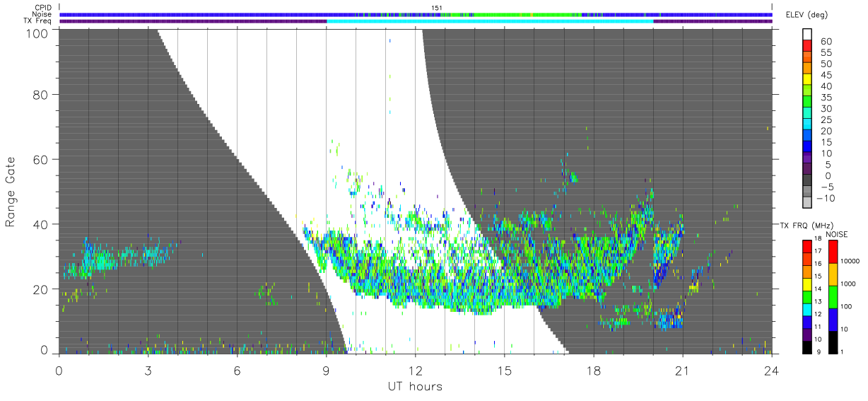Click the x-axis tick label '6'
The height and width of the screenshot is (401, 868).
click(x=237, y=370)
